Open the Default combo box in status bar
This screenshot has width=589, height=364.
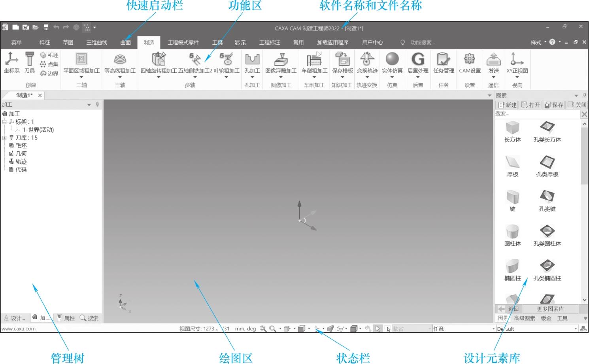537,329
